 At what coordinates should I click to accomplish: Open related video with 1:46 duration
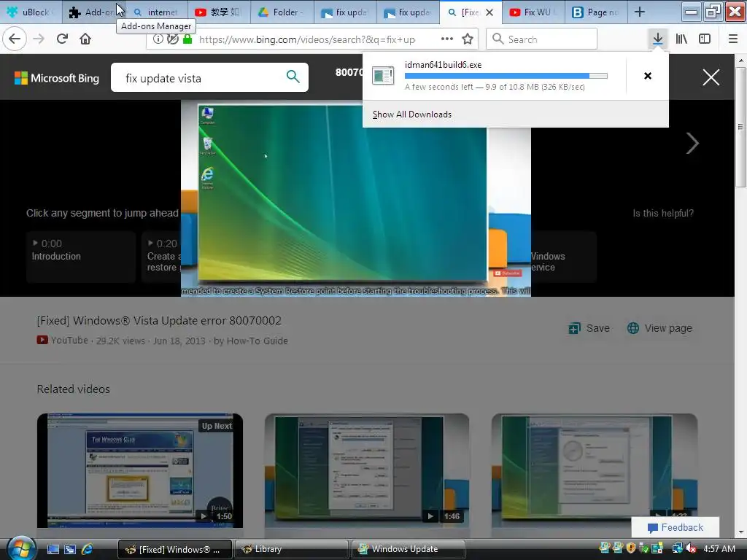(x=367, y=470)
